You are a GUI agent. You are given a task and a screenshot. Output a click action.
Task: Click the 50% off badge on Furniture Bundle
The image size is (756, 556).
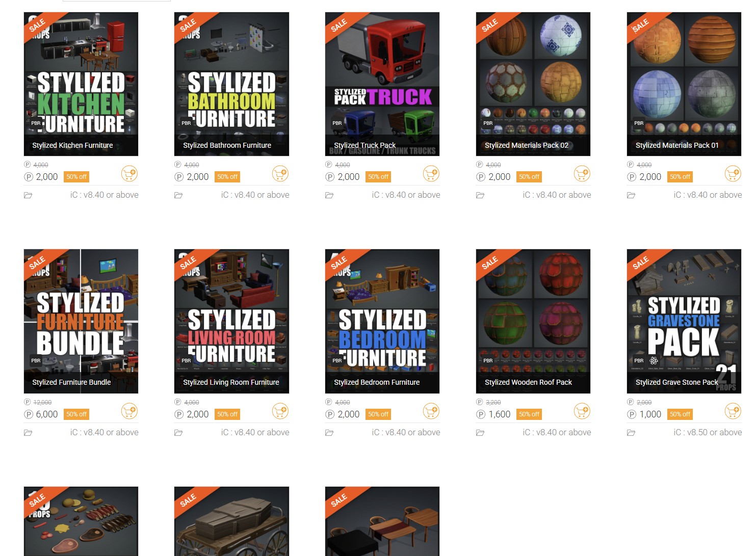click(x=76, y=414)
